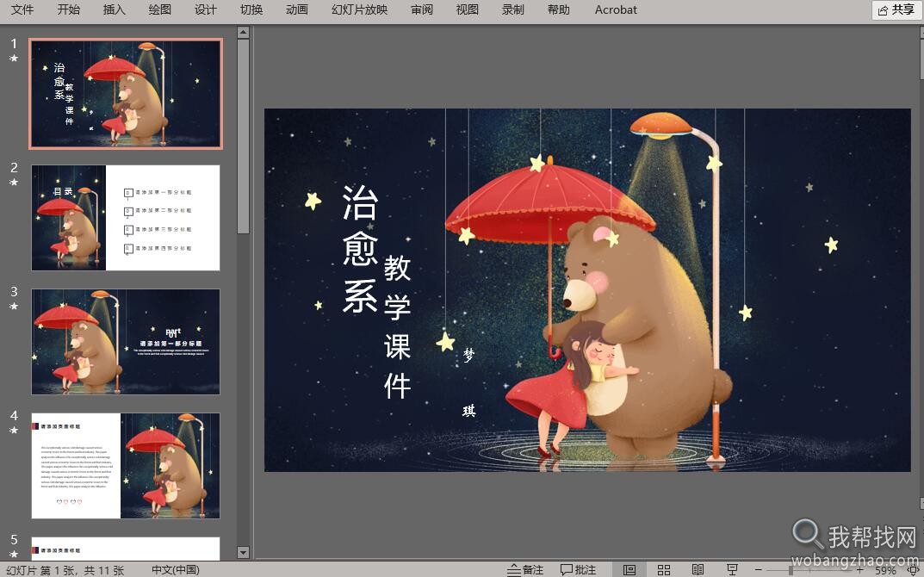The width and height of the screenshot is (924, 577).
Task: Switch to Reading view icon
Action: pyautogui.click(x=698, y=569)
